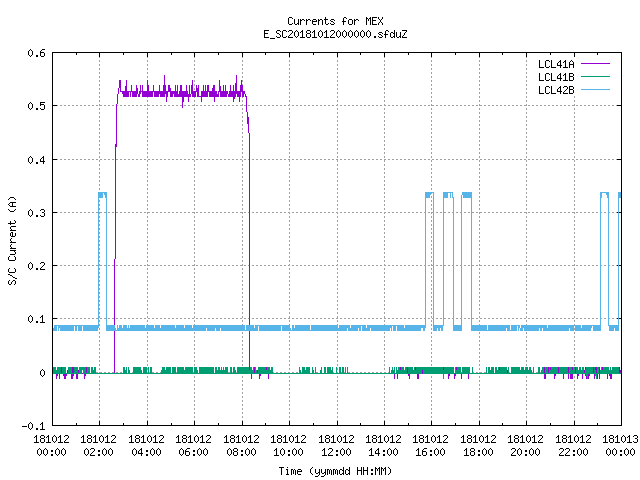
Task: Click the x-axis time label 16:00
Action: [430, 452]
